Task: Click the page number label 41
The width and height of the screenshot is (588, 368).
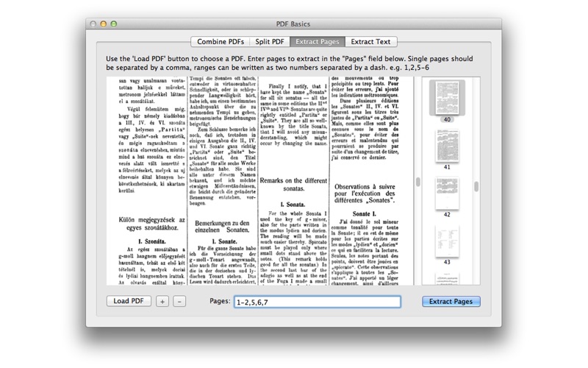Action: (447, 167)
